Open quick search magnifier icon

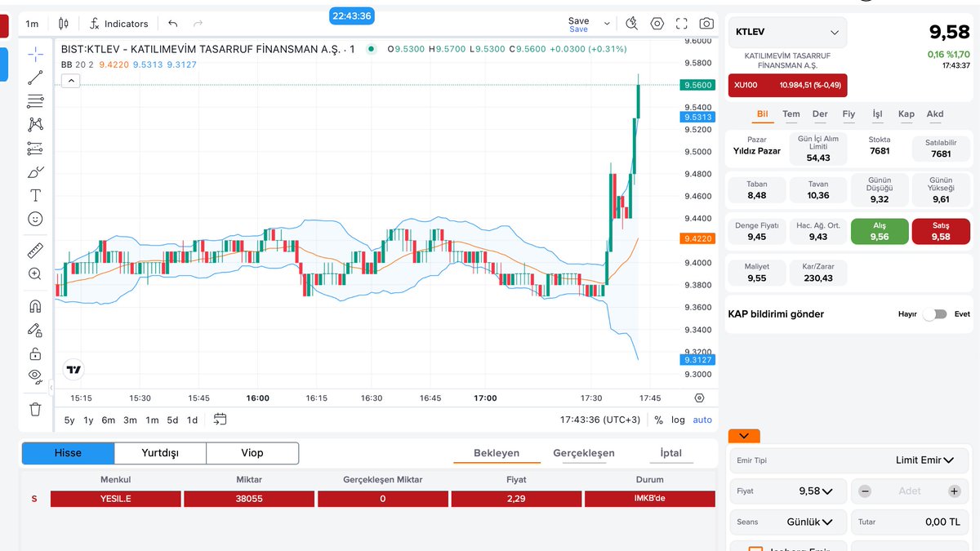tap(632, 24)
